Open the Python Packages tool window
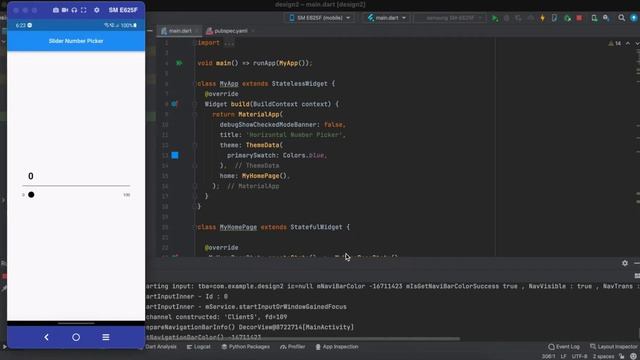Image resolution: width=640 pixels, height=360 pixels. (x=245, y=347)
